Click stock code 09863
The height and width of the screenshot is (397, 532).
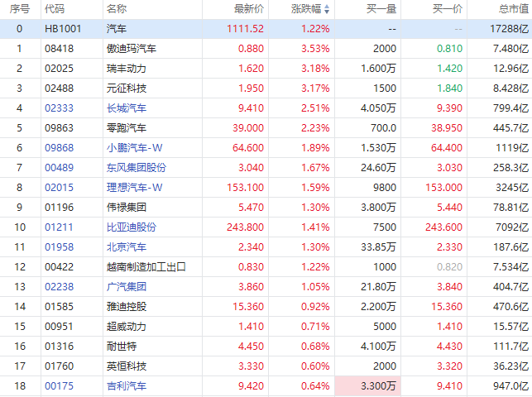coord(59,128)
